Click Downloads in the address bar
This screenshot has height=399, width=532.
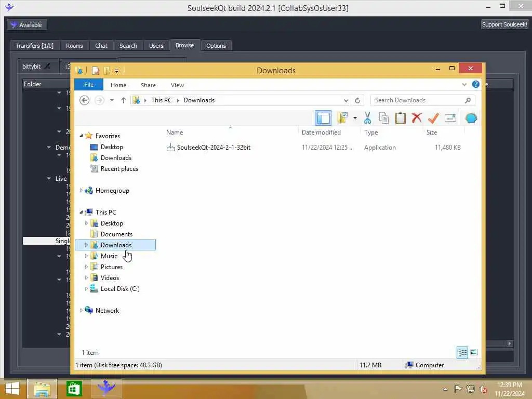pos(199,100)
